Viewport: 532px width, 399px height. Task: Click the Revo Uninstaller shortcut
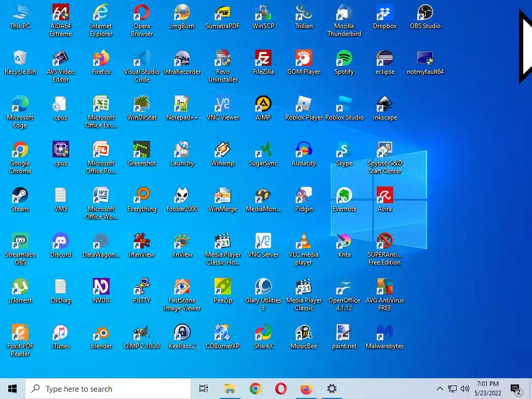pyautogui.click(x=222, y=66)
